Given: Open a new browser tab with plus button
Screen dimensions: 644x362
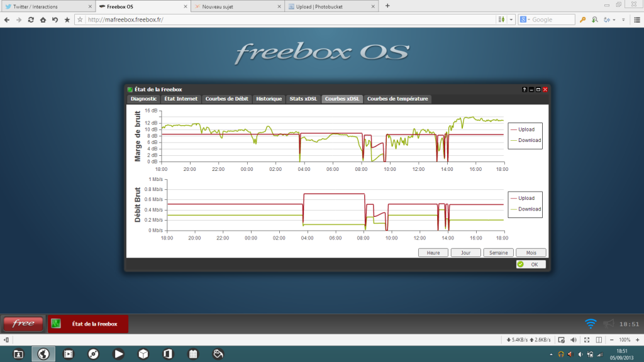Looking at the screenshot, I should tap(387, 6).
